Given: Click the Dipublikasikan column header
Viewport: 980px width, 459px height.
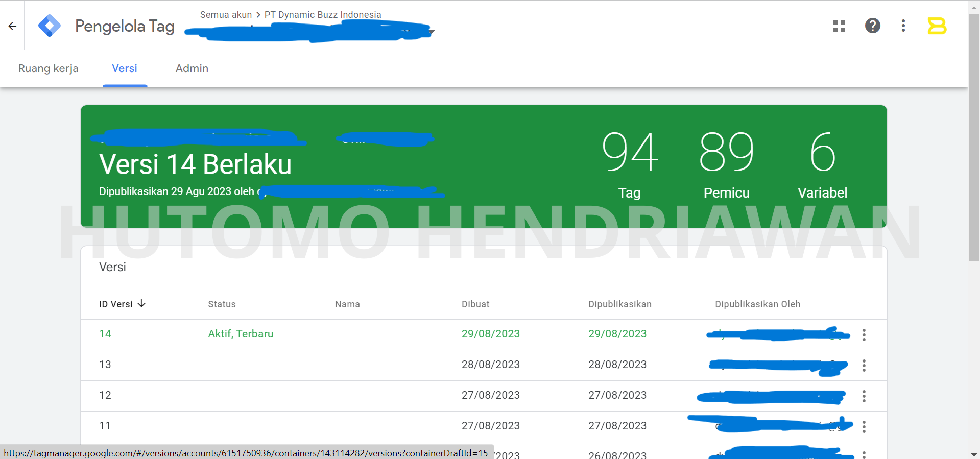Looking at the screenshot, I should [x=620, y=304].
